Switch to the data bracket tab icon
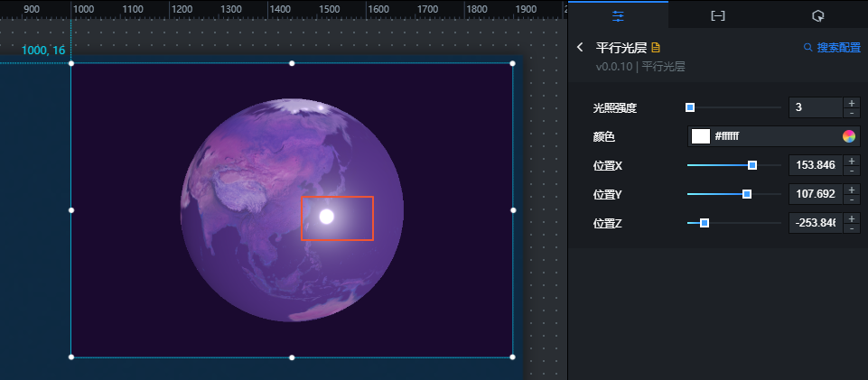 coord(717,16)
